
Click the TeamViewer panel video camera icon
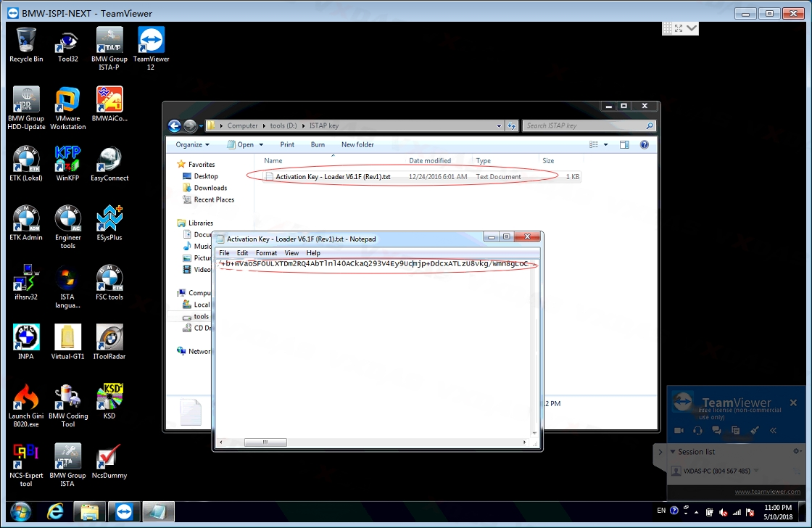[x=679, y=430]
